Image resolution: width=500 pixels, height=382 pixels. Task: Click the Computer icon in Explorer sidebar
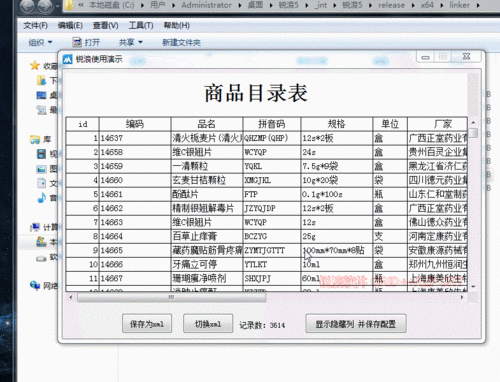[x=35, y=227]
